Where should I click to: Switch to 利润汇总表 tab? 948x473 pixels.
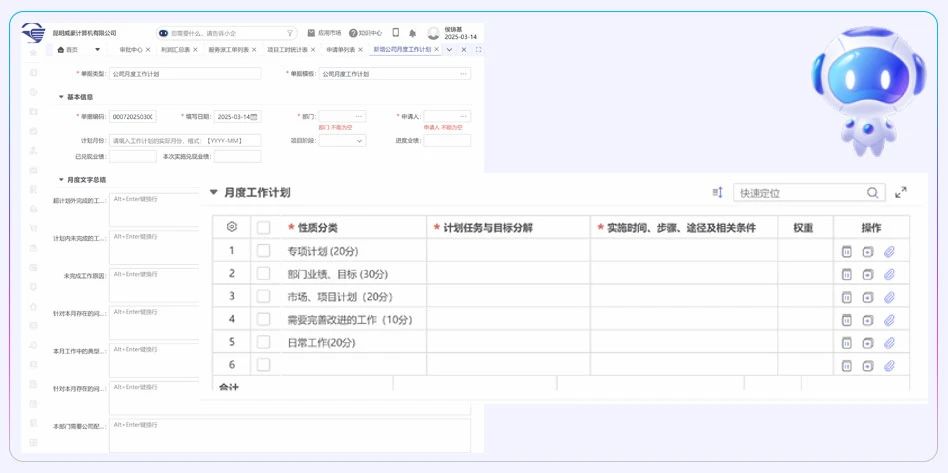(x=175, y=50)
